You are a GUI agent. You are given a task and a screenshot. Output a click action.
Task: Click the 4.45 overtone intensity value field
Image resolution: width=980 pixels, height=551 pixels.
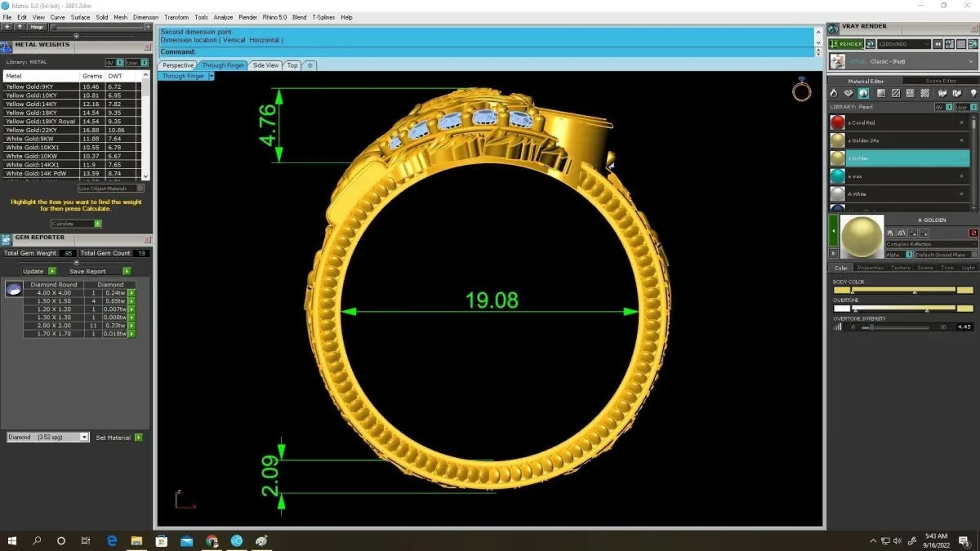(964, 327)
